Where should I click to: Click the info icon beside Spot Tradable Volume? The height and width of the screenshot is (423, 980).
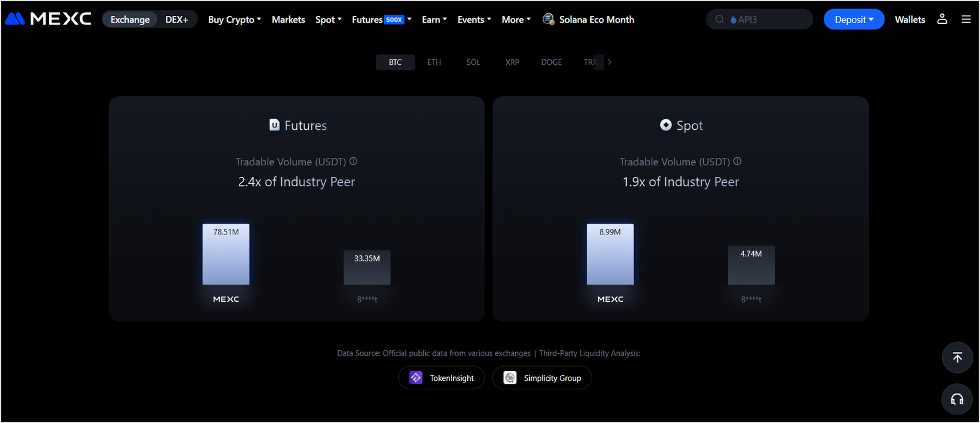point(737,162)
